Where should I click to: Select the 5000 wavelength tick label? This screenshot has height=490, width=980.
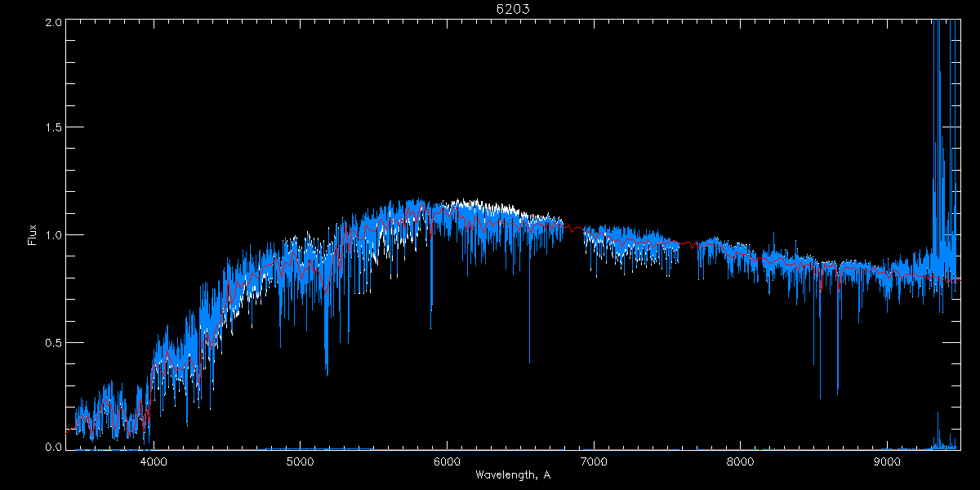point(301,461)
